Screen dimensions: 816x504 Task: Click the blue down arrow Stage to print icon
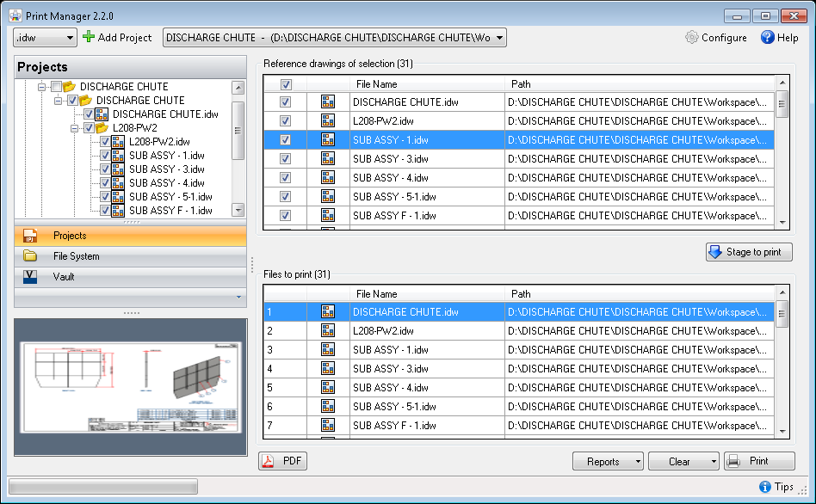point(715,252)
